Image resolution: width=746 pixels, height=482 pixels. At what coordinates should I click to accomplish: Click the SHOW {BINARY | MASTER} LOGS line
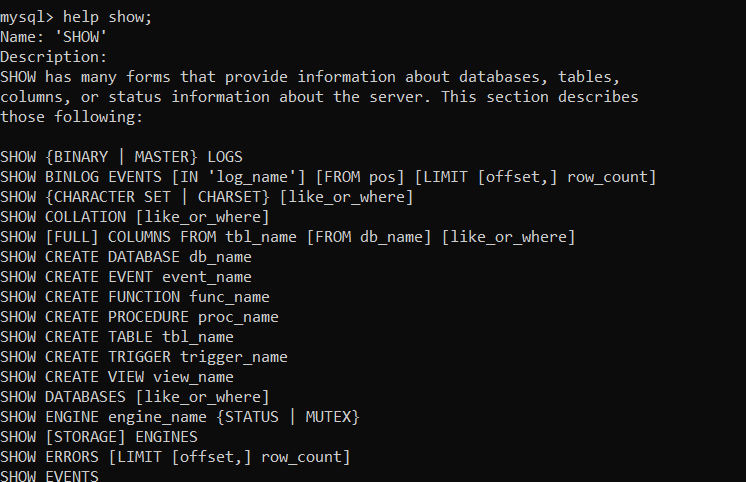coord(121,157)
